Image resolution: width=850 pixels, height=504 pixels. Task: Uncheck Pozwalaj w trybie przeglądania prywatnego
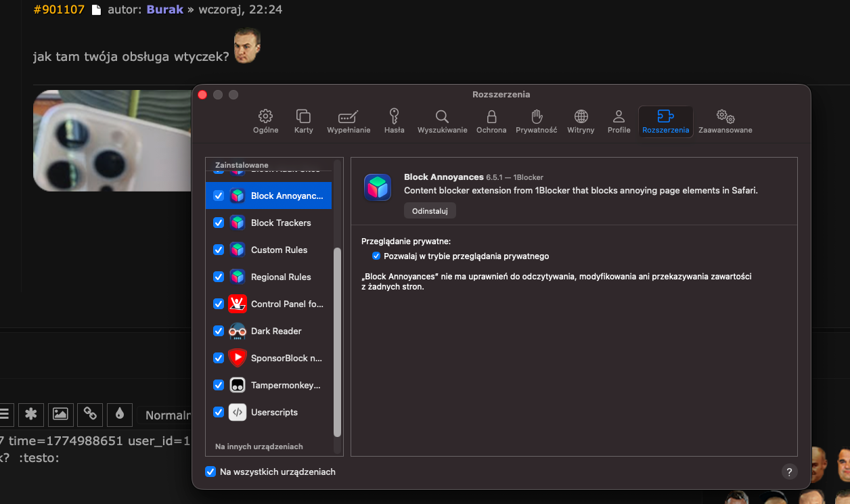376,256
